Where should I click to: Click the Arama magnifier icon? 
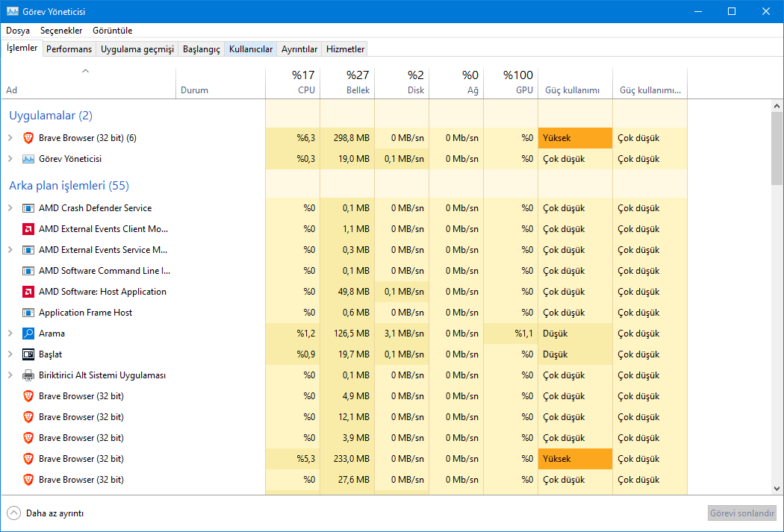tap(28, 334)
